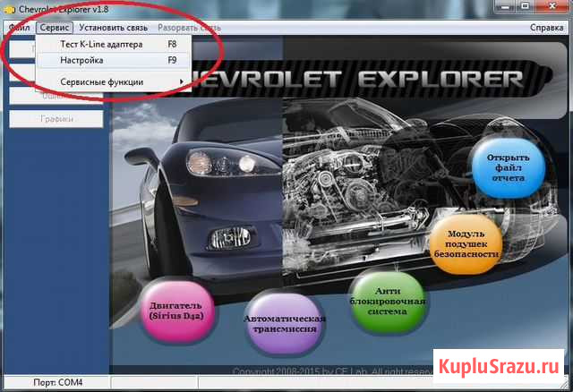Expand the Сервисные функции submenu
The height and width of the screenshot is (392, 573).
pyautogui.click(x=114, y=81)
